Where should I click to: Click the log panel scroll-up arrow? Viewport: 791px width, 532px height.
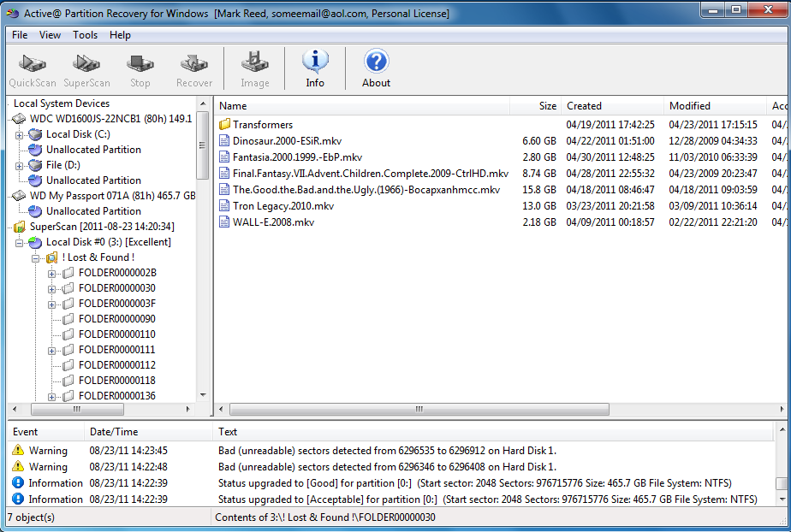point(782,429)
